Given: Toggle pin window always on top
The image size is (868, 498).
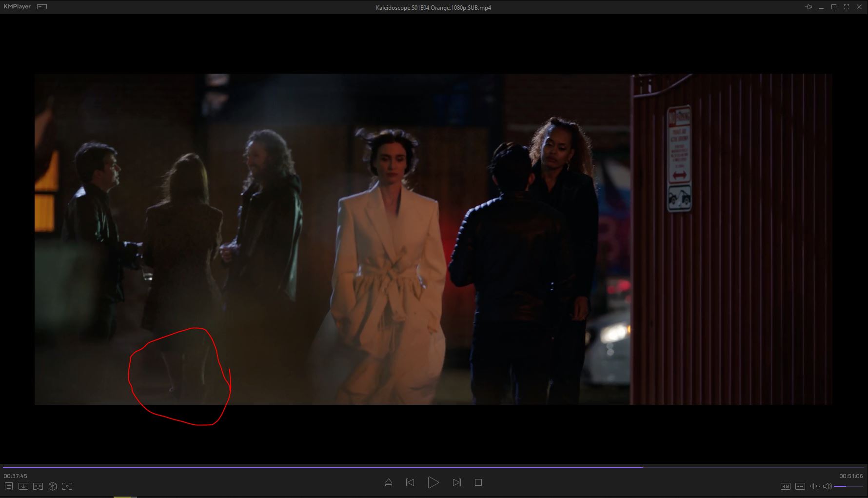Looking at the screenshot, I should 809,7.
